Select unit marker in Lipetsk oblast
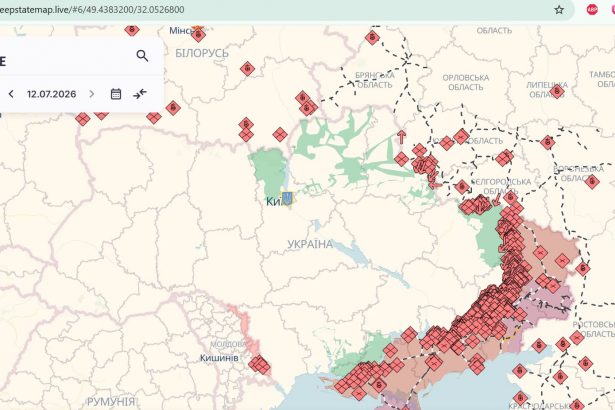 pyautogui.click(x=557, y=92)
